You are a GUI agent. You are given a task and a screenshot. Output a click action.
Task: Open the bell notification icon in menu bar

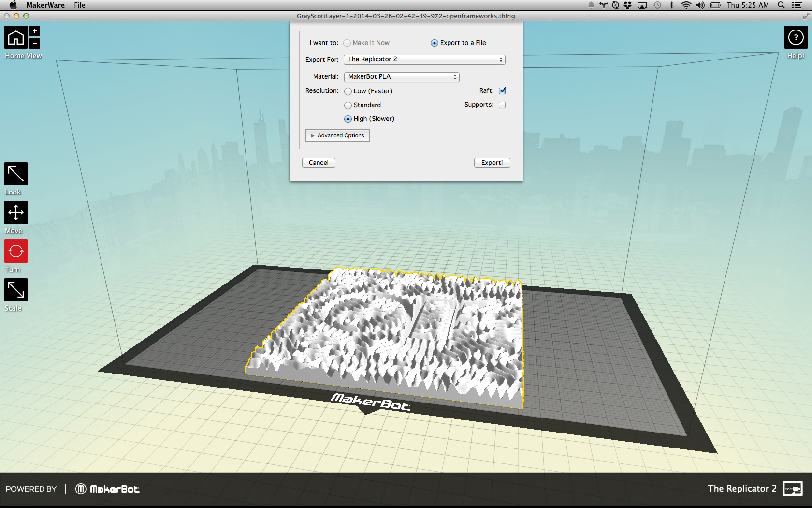[x=591, y=5]
